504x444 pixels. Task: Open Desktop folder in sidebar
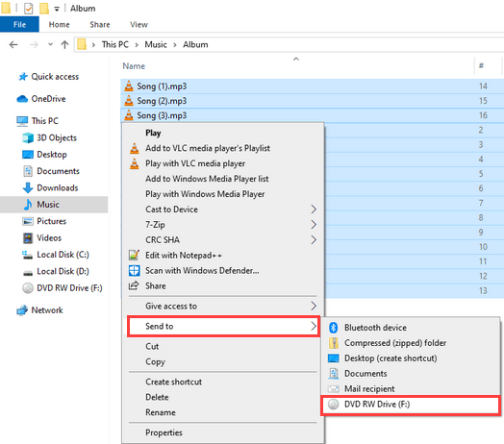52,154
